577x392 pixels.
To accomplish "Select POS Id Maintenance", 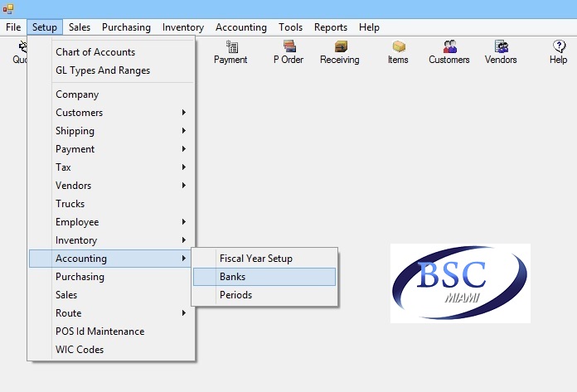I will (x=111, y=332).
